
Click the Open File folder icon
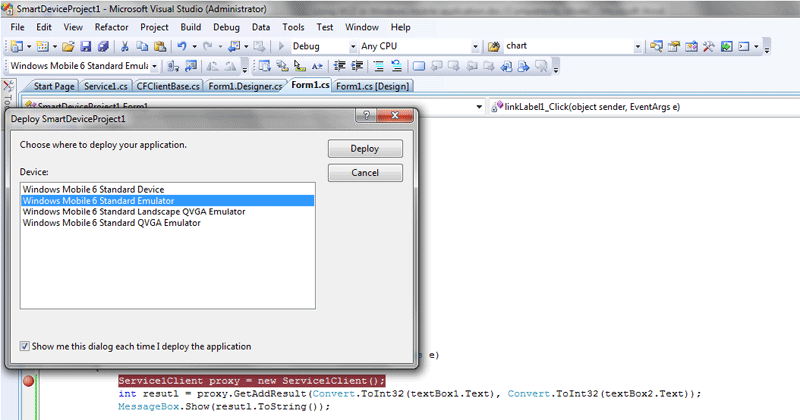[x=68, y=46]
